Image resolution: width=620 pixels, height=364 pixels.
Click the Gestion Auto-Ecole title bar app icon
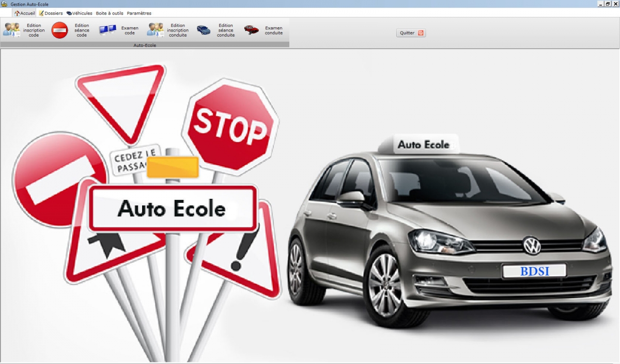coord(4,4)
